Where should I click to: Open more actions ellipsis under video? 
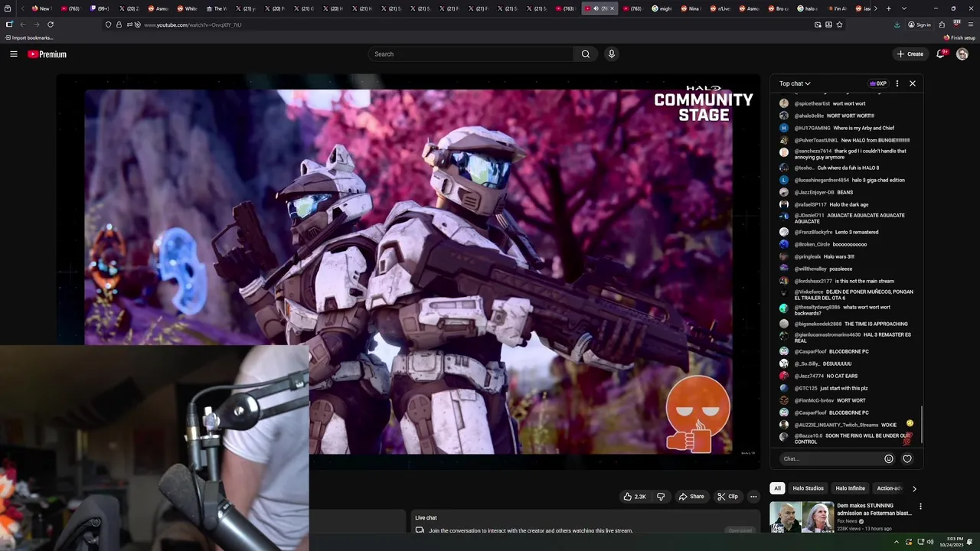(x=753, y=497)
